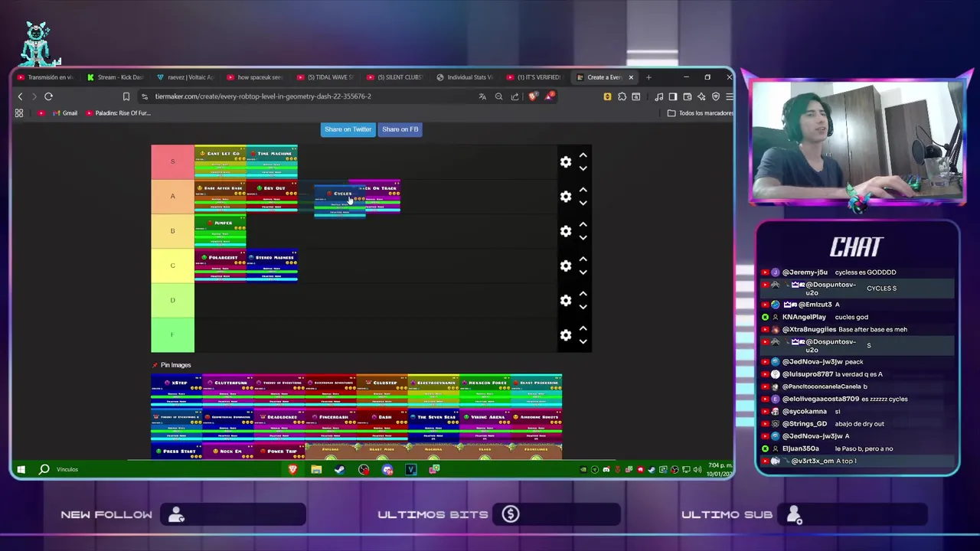Screen dimensions: 980x551
Task: Open the F tier settings gear
Action: (x=565, y=335)
